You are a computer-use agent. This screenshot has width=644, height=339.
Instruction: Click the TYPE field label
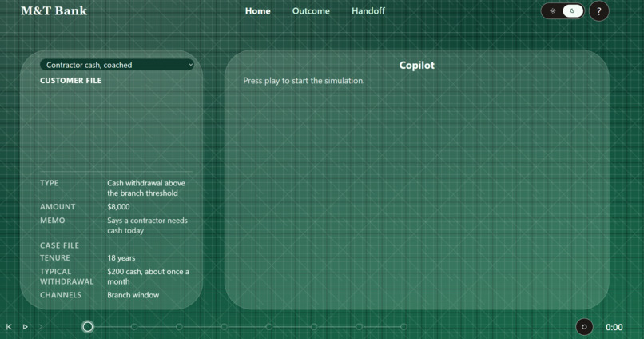pyautogui.click(x=49, y=183)
